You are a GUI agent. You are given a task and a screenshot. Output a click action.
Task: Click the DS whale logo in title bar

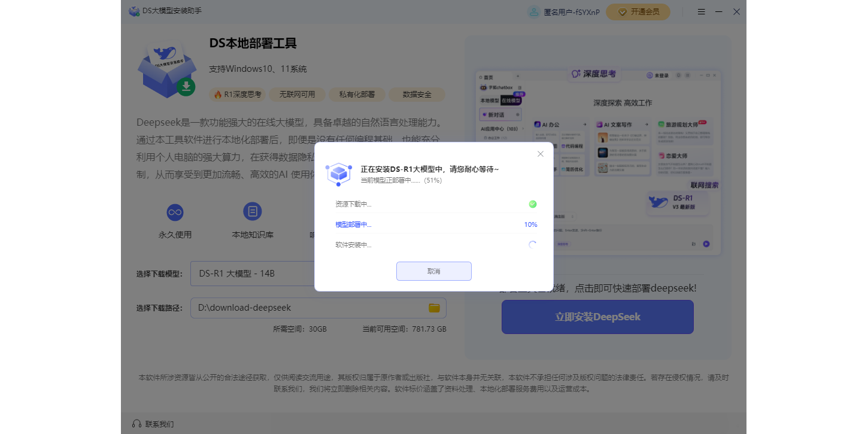point(134,11)
